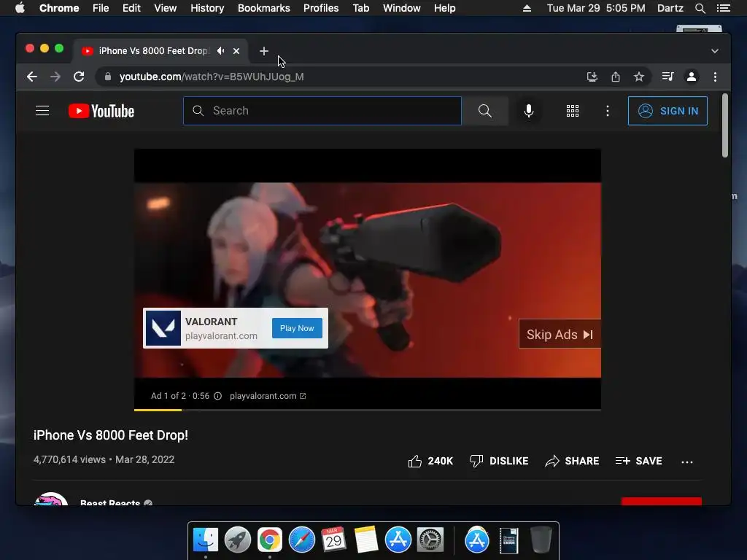Open the History menu
The width and height of the screenshot is (747, 560).
(x=207, y=8)
